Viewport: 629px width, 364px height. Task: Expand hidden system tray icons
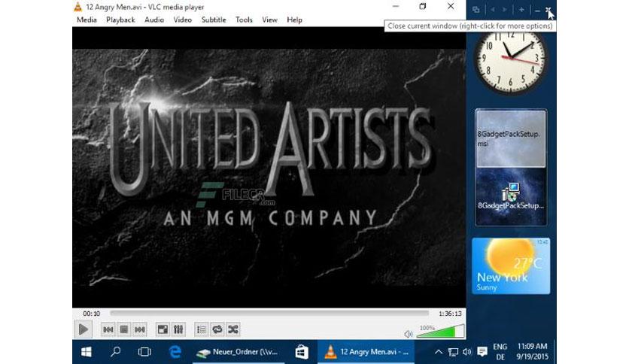(438, 352)
